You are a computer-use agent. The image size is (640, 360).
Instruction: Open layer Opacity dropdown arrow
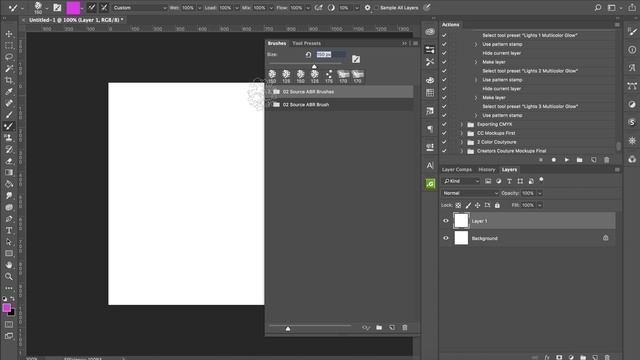click(x=540, y=193)
